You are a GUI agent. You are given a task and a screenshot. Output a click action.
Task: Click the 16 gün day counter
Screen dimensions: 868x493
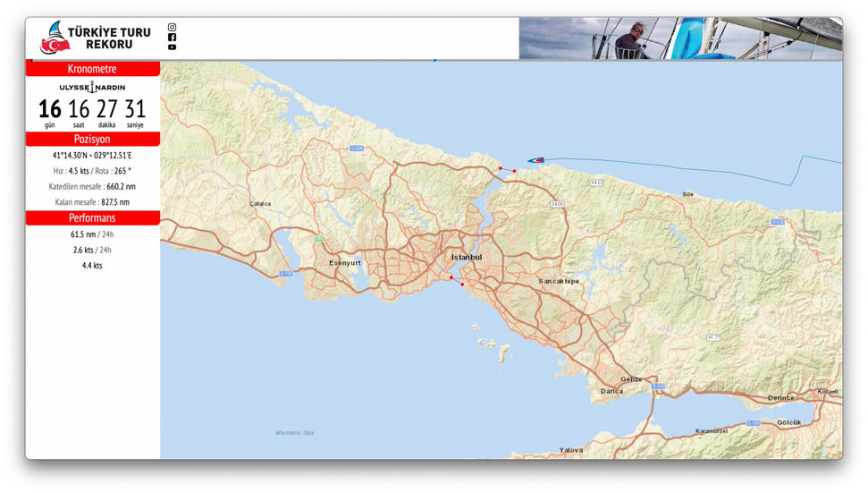click(50, 113)
